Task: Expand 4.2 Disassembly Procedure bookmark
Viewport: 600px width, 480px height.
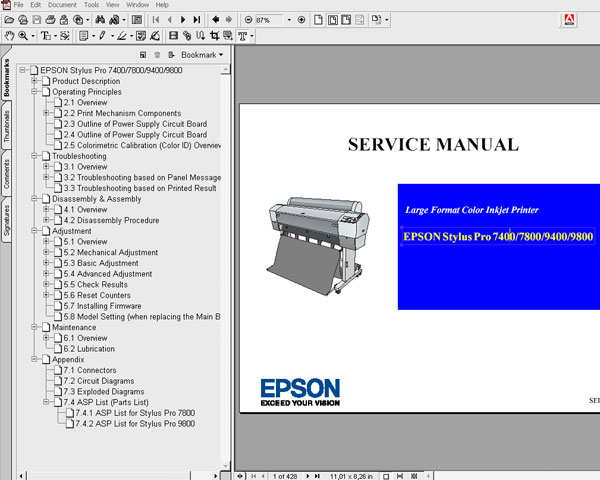Action: (46, 220)
